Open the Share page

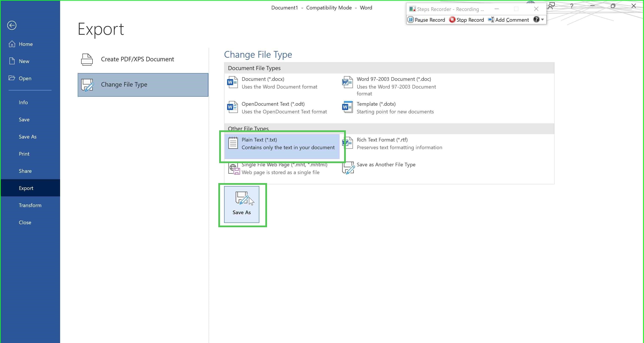click(30, 171)
